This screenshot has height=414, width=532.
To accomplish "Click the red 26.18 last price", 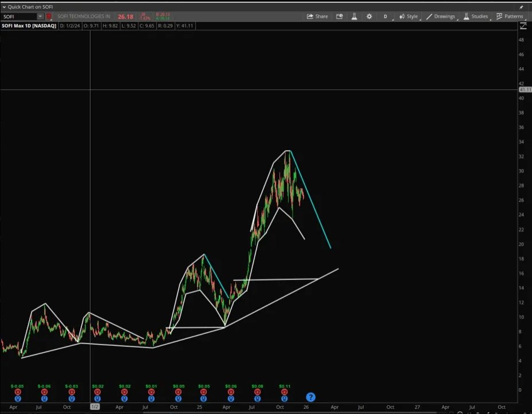I will pos(125,17).
